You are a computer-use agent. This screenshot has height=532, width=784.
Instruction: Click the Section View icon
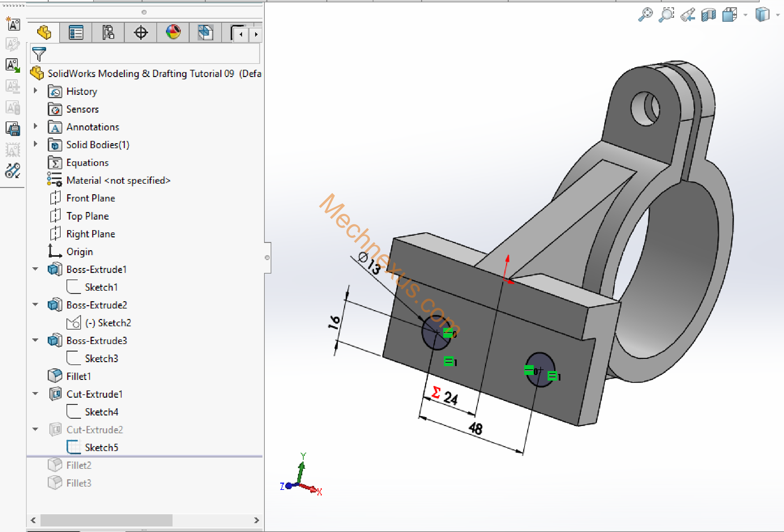coord(709,15)
